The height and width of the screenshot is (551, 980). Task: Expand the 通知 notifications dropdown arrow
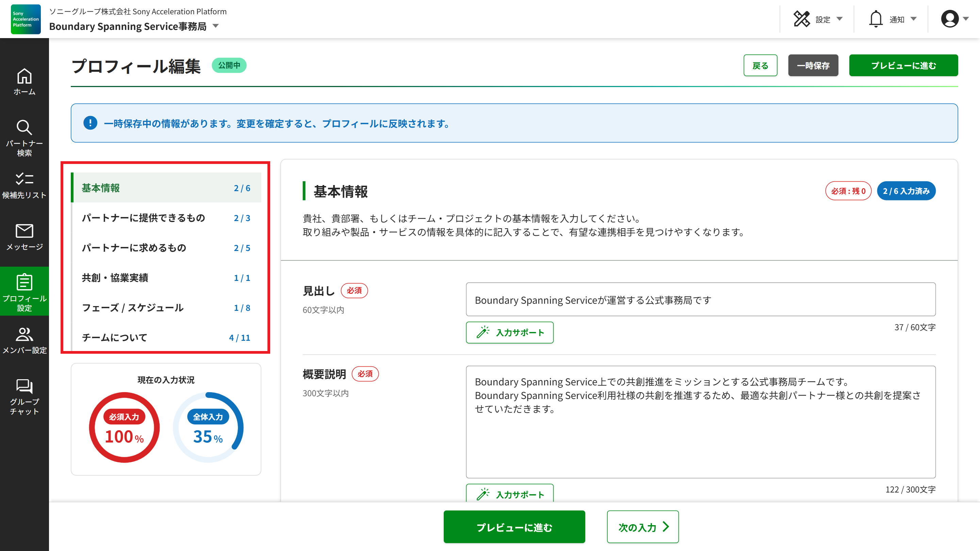[x=914, y=19]
